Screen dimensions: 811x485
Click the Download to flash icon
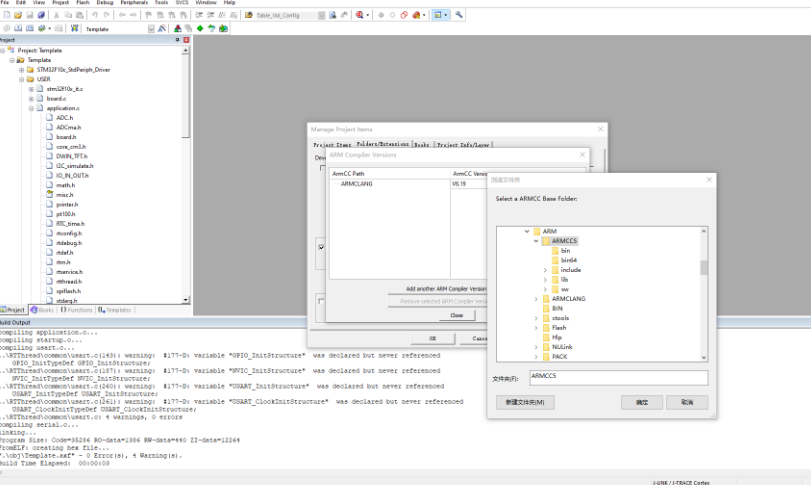tap(74, 28)
